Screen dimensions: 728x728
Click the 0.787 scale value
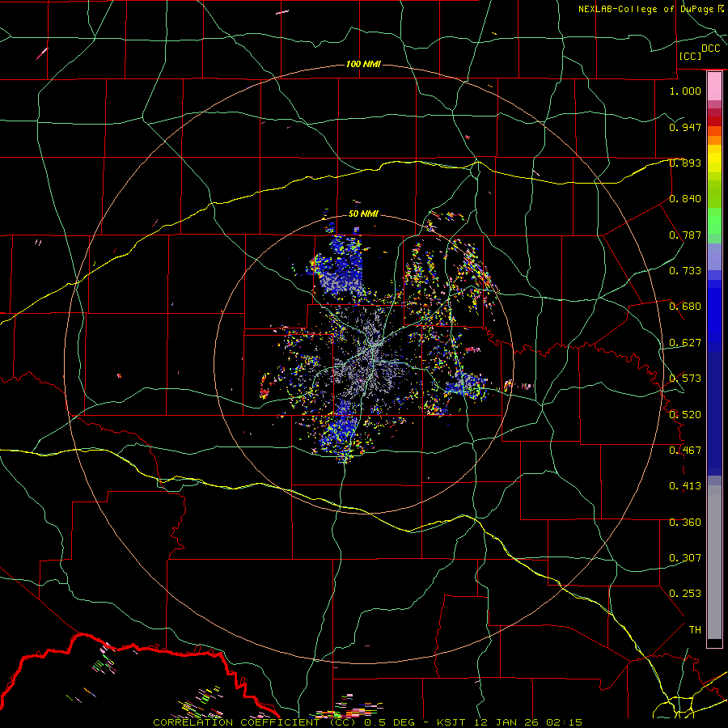(685, 235)
